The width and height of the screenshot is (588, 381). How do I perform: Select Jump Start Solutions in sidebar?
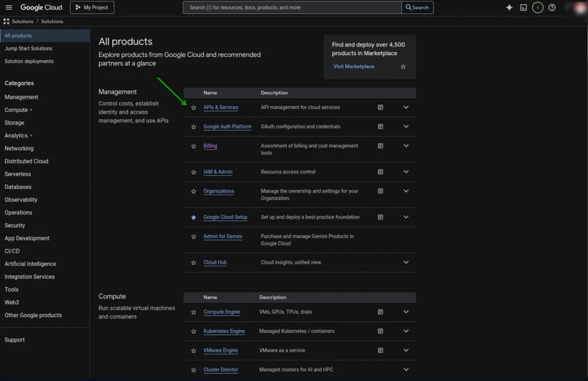point(28,49)
